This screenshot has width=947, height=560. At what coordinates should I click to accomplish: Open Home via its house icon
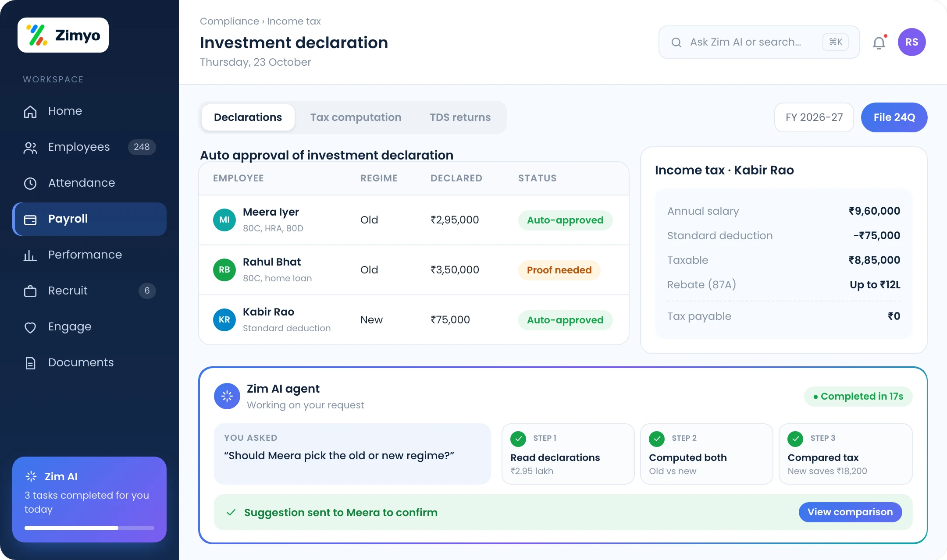[x=30, y=111]
